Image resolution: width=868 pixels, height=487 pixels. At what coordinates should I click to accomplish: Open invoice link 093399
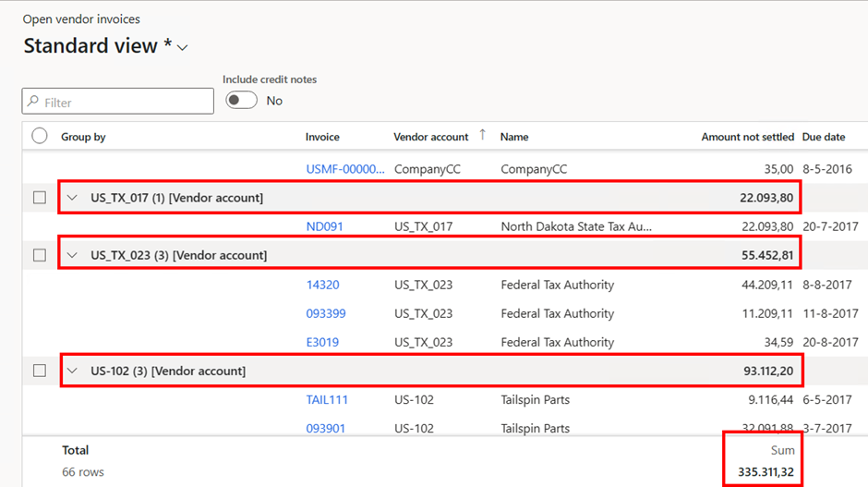(x=326, y=313)
